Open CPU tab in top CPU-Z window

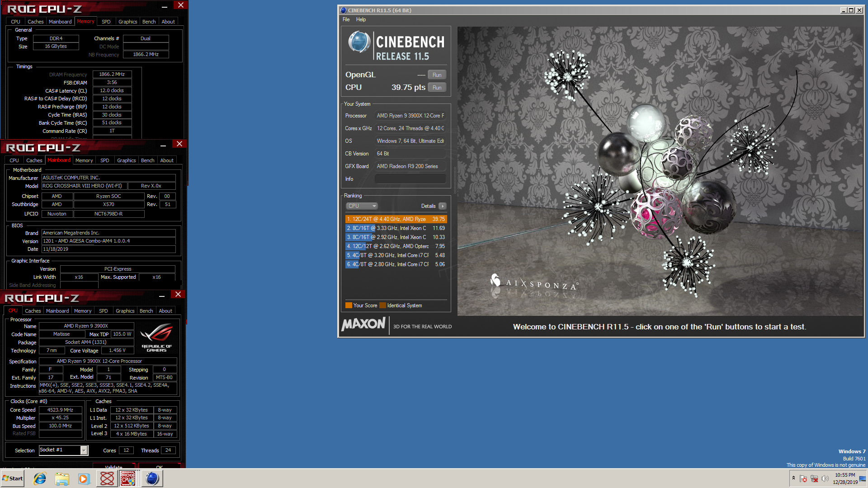point(15,22)
